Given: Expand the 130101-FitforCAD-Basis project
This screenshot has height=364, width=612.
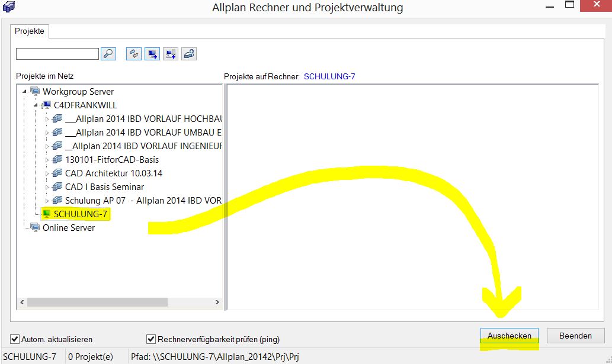Looking at the screenshot, I should pyautogui.click(x=47, y=160).
